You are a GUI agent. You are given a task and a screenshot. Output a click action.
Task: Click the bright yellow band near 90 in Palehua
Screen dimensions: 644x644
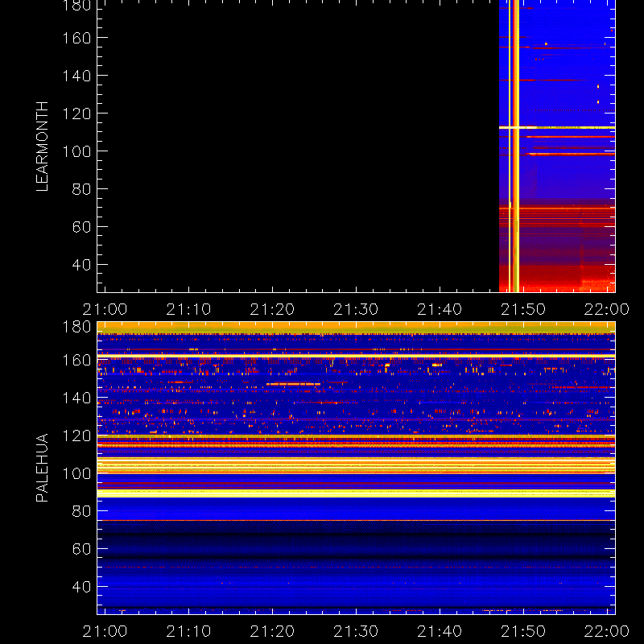pos(356,493)
